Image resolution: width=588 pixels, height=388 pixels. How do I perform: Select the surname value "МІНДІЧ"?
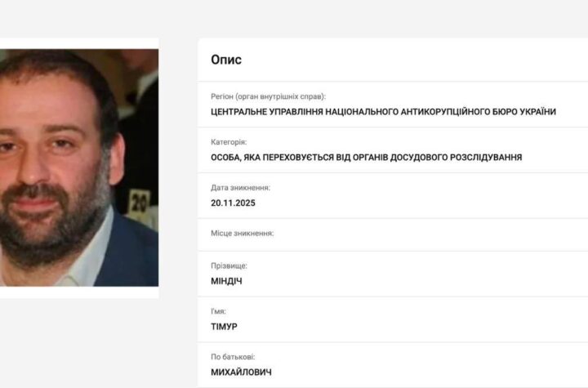pyautogui.click(x=226, y=281)
